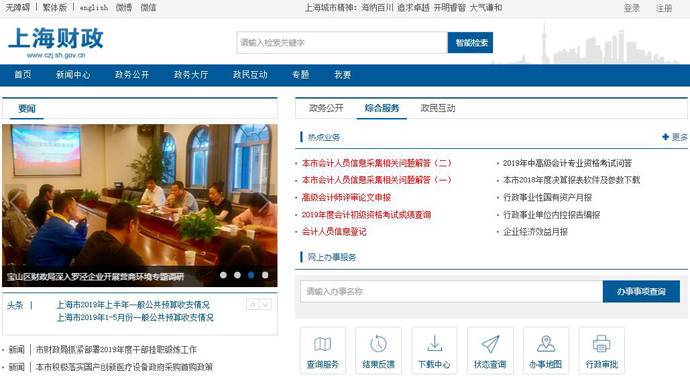Open the 行政事业性国有资产月报 link
The width and height of the screenshot is (690, 377).
click(x=547, y=198)
